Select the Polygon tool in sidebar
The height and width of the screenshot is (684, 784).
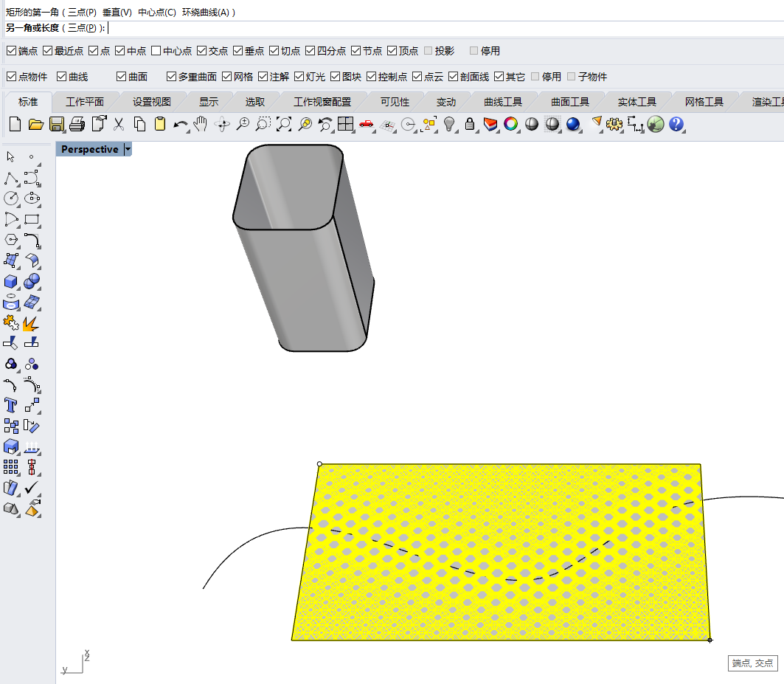tap(11, 240)
